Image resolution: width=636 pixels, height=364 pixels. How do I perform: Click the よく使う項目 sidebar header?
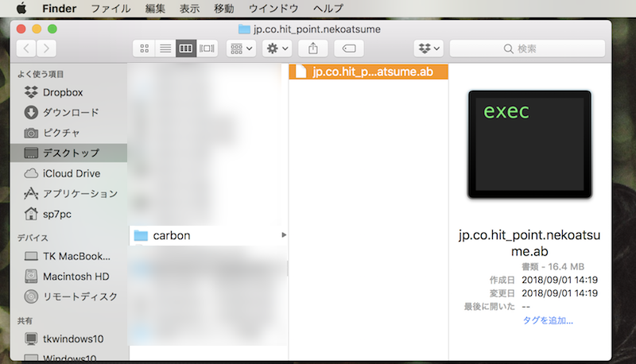click(x=41, y=74)
